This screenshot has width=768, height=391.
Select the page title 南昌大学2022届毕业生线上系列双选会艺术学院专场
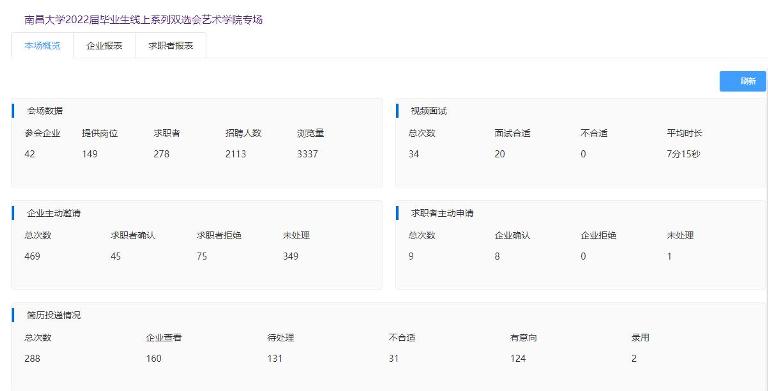point(144,20)
